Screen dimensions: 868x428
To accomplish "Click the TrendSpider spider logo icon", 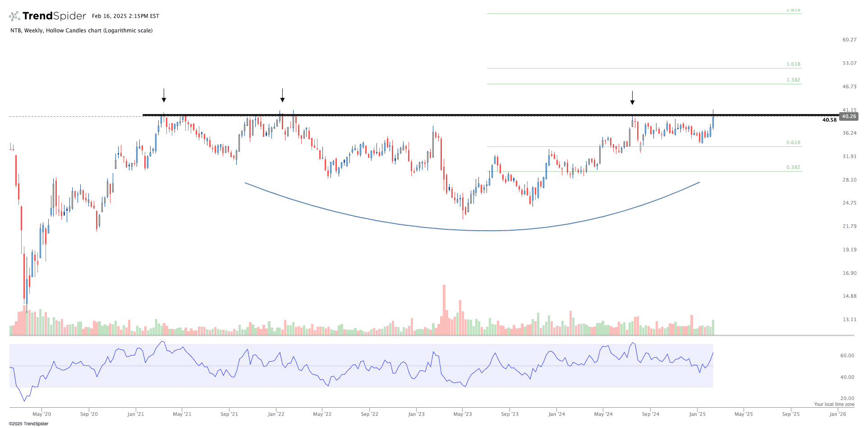I will click(14, 17).
